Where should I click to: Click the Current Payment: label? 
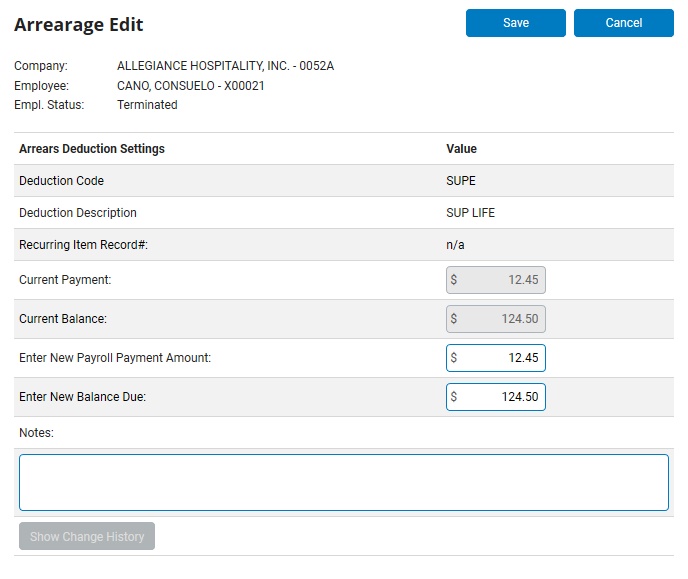(65, 280)
